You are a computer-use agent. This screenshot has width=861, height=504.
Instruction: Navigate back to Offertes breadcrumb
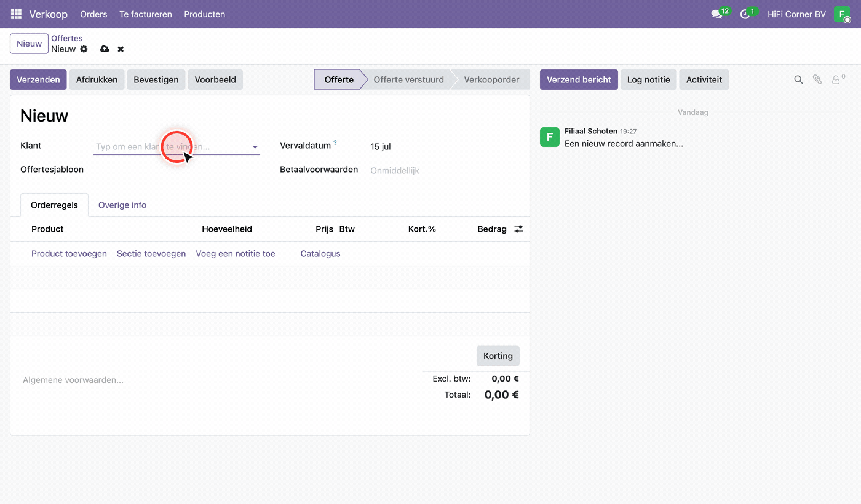67,38
